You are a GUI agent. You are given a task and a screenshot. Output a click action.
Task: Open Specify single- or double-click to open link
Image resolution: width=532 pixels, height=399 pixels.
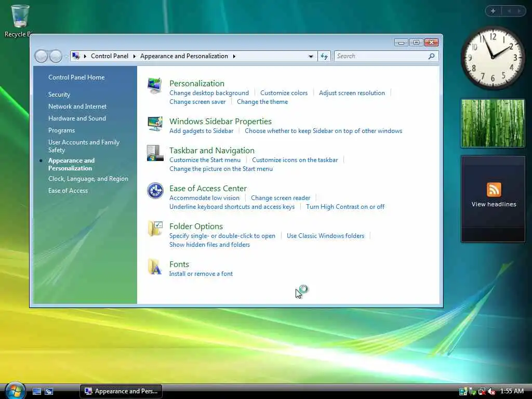(222, 236)
